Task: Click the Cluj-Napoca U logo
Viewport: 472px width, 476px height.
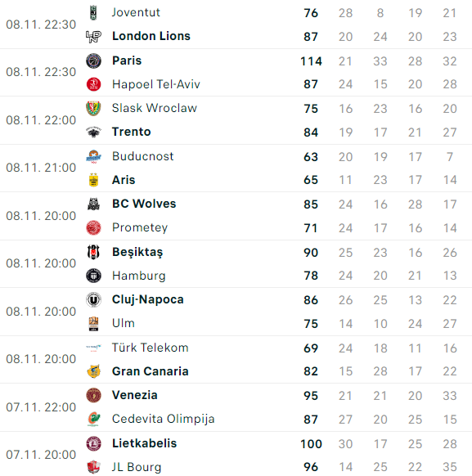Action: 93,300
